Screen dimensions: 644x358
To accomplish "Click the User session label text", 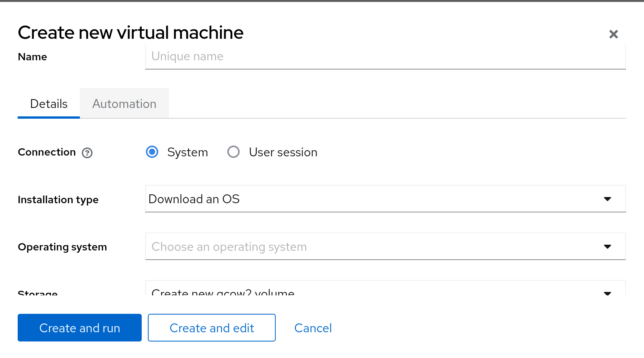I will [283, 152].
